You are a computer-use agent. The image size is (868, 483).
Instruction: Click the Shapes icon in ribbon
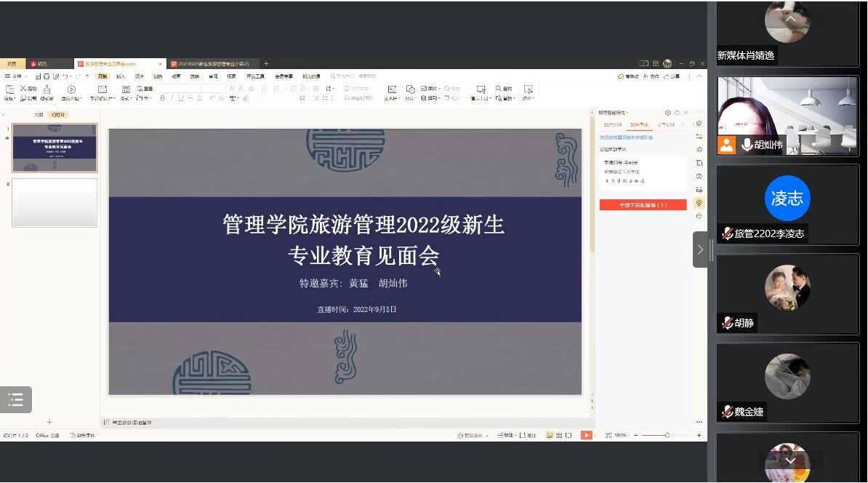pyautogui.click(x=411, y=89)
